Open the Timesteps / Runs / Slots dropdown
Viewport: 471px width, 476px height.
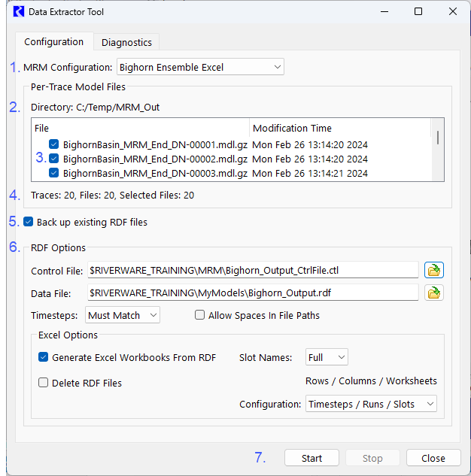point(371,404)
